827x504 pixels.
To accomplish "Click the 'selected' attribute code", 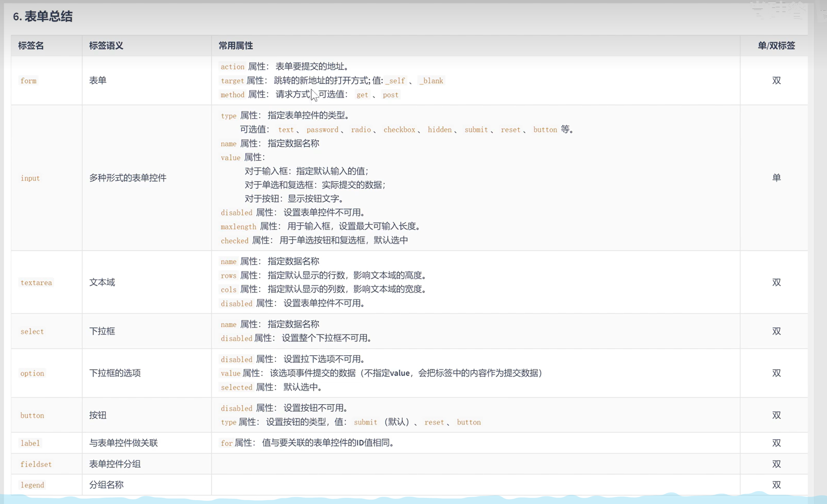I will pos(236,387).
